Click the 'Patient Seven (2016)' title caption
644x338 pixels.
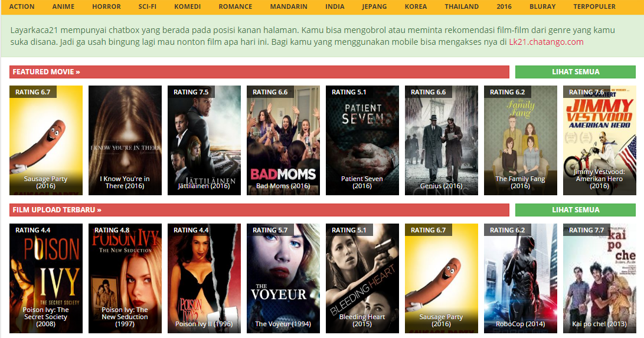click(362, 182)
